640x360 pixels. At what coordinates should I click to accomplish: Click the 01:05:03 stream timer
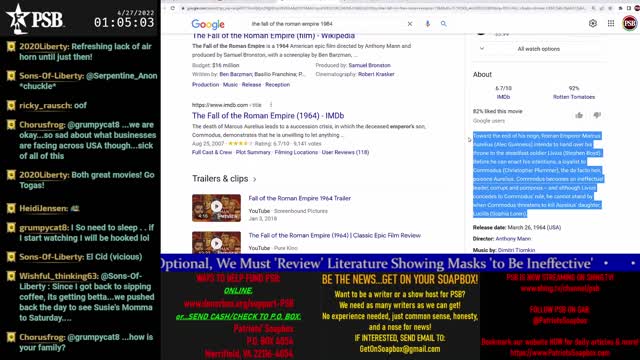[124, 22]
